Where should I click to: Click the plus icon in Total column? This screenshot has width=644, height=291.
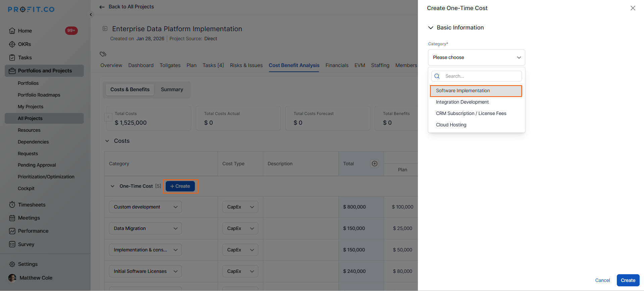(x=374, y=164)
